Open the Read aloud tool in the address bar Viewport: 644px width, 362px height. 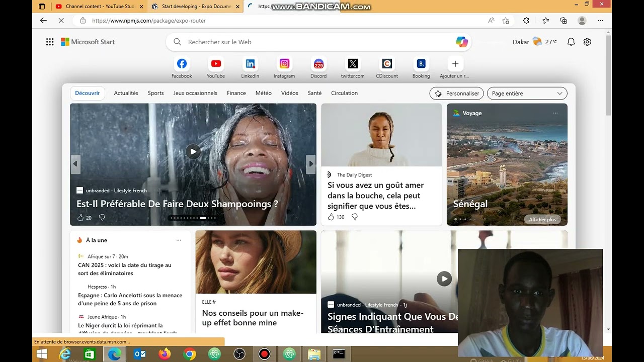491,21
